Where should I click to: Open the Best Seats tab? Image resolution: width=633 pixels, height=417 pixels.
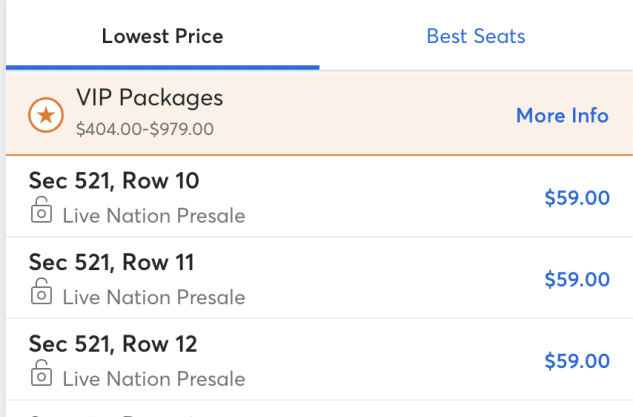(x=476, y=37)
